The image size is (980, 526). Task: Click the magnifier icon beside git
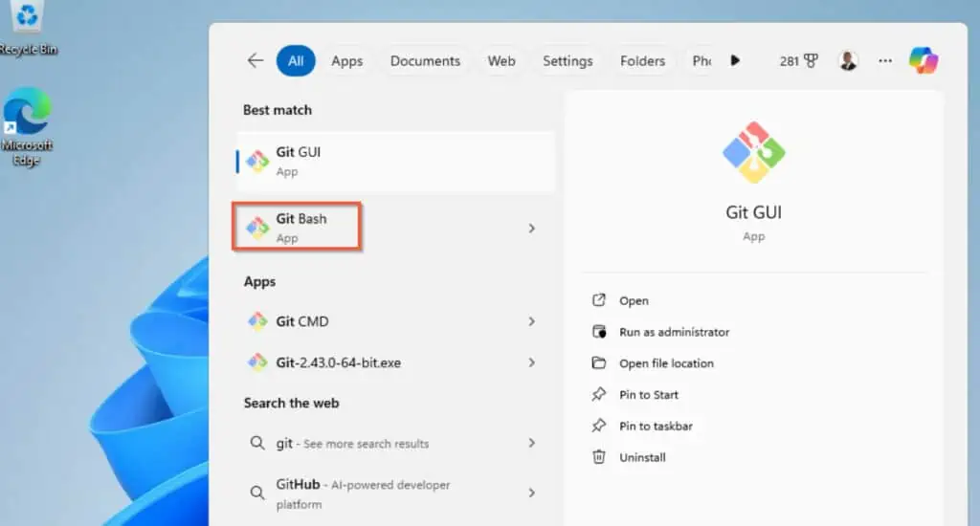pos(256,443)
